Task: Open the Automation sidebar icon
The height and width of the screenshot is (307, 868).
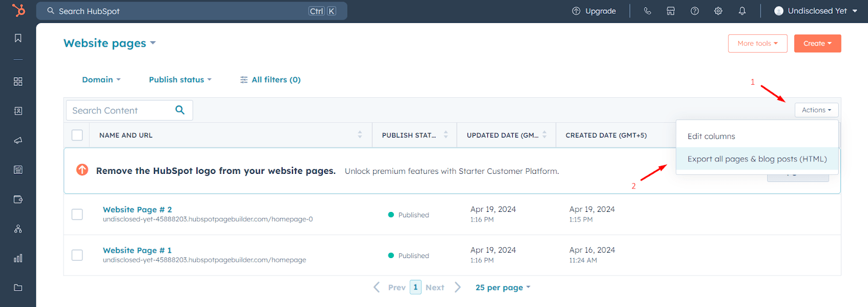Action: 18,229
